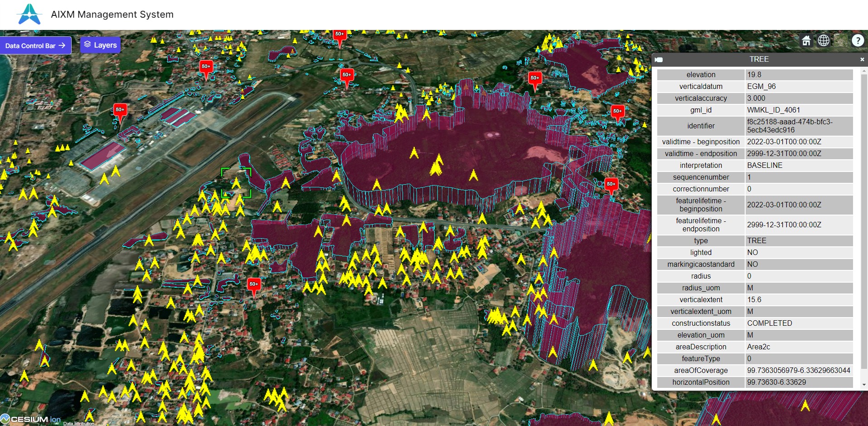Click the areaOfCoverage coordinates value
868x426 pixels.
point(799,370)
